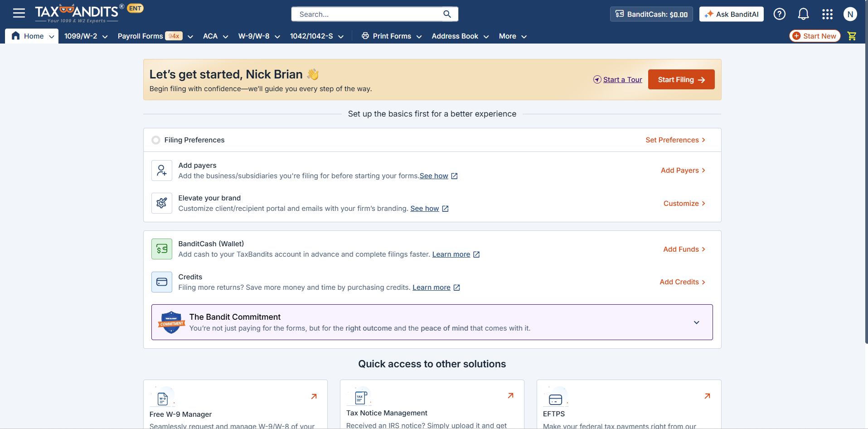Click the BanditCash wallet icon
This screenshot has width=868, height=429.
[x=162, y=249]
